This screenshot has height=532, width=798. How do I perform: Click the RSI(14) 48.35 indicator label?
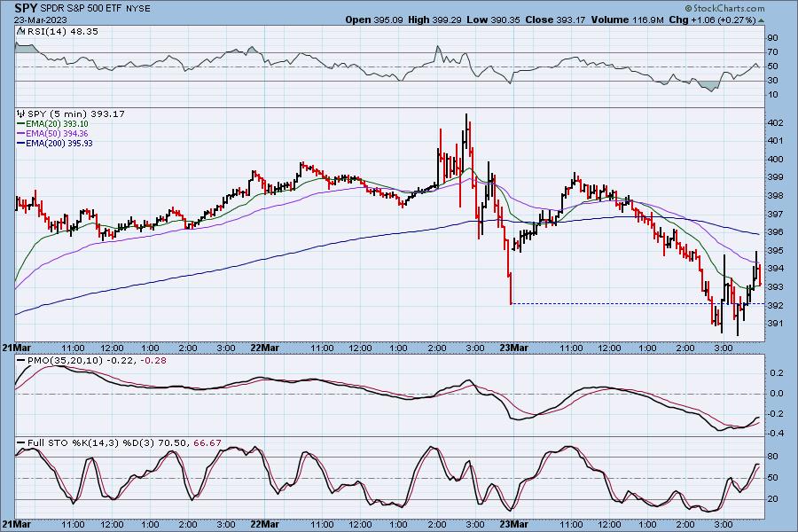(x=63, y=31)
